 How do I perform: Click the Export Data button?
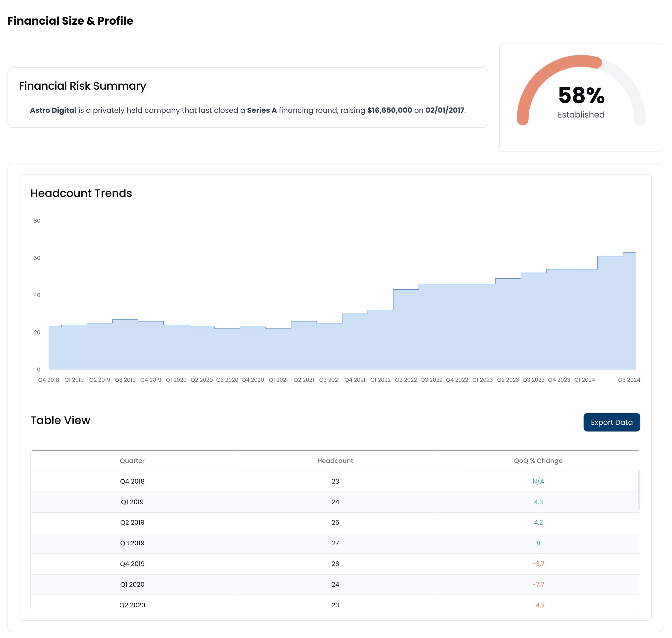611,422
